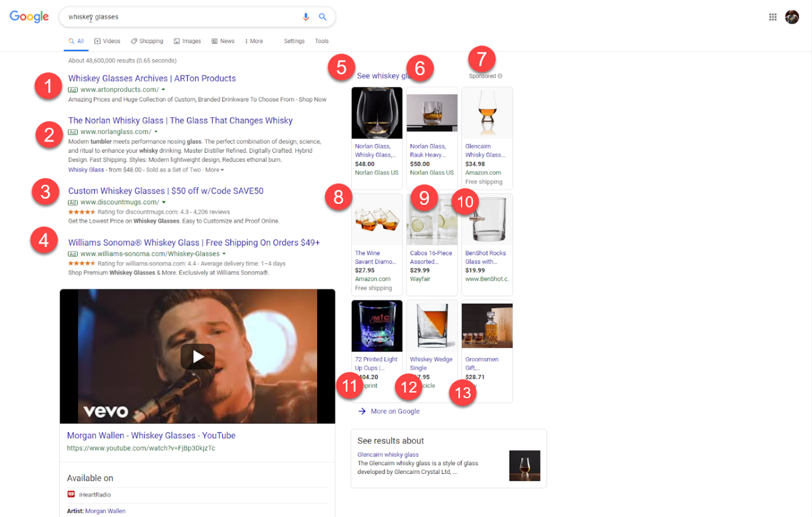
Task: Expand the discountmugs.com ad dropdown arrow
Action: pos(164,202)
